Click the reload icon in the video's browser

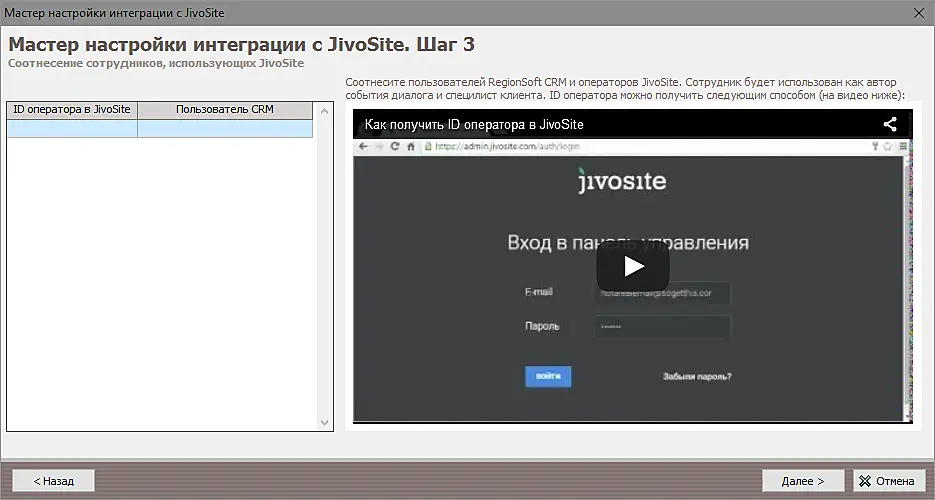click(x=395, y=146)
